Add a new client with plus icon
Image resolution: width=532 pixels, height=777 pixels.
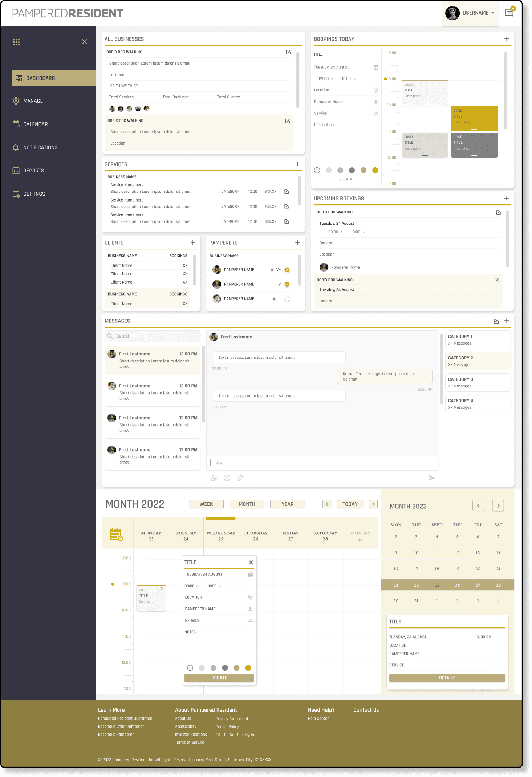pos(193,243)
